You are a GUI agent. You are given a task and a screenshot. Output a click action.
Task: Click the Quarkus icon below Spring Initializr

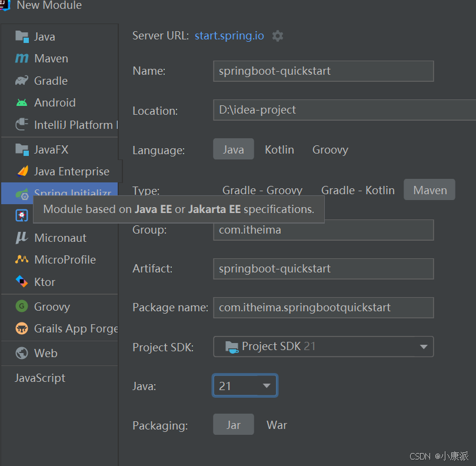click(x=22, y=215)
